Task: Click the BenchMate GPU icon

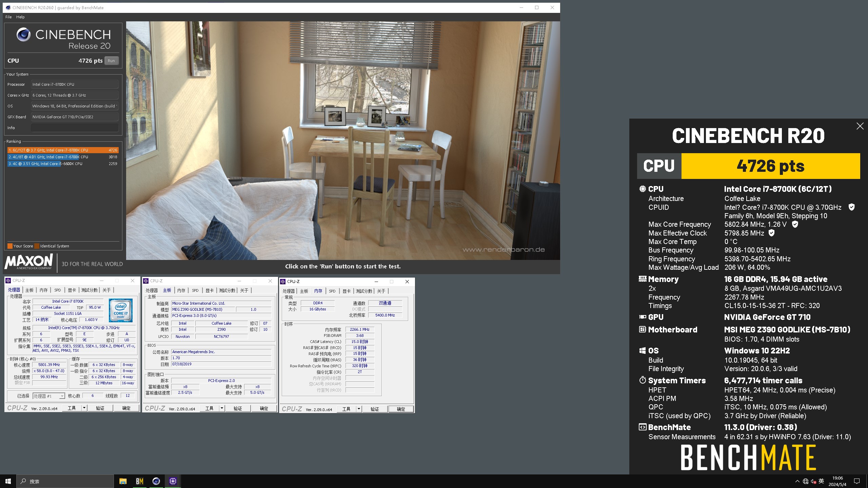Action: pos(642,317)
